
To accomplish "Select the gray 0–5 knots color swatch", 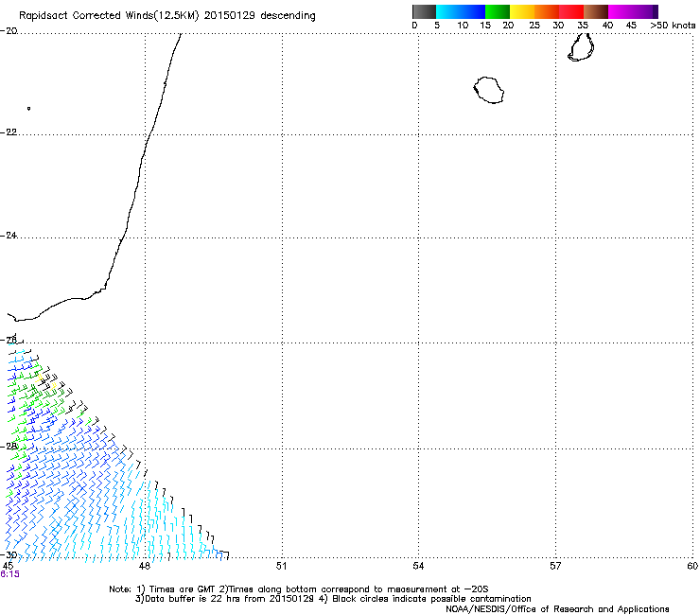I will 424,11.
